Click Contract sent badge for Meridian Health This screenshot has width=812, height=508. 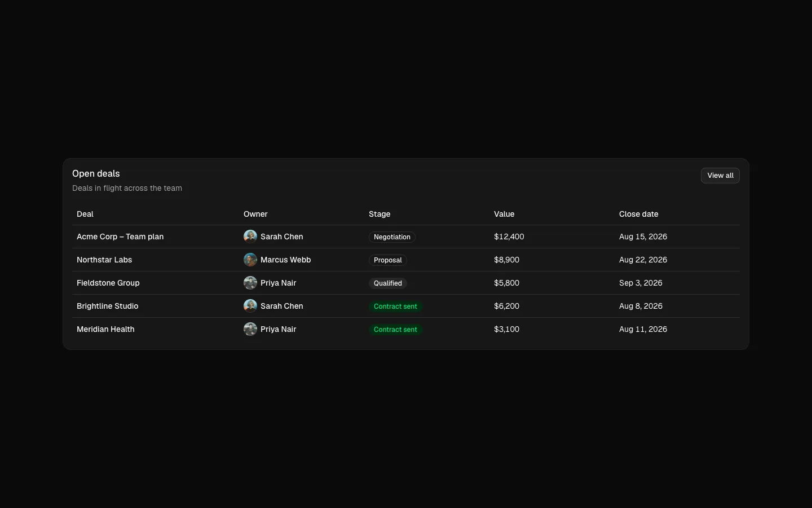395,330
